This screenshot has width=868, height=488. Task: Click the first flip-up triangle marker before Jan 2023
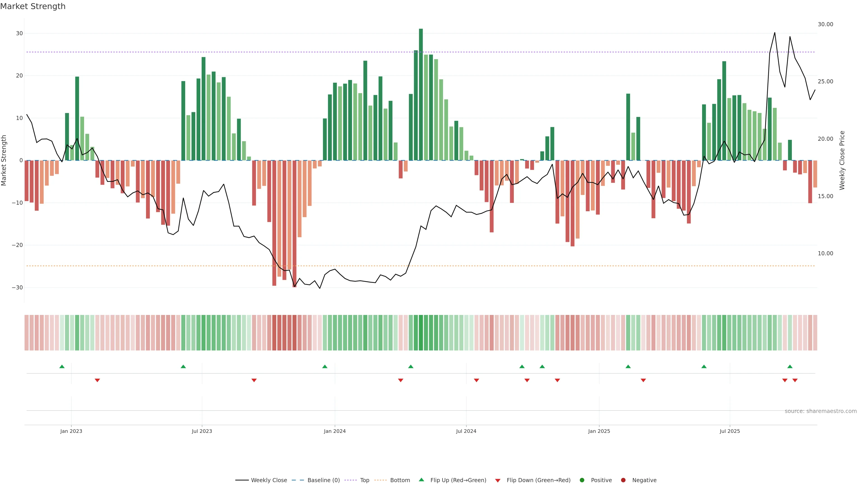click(62, 366)
